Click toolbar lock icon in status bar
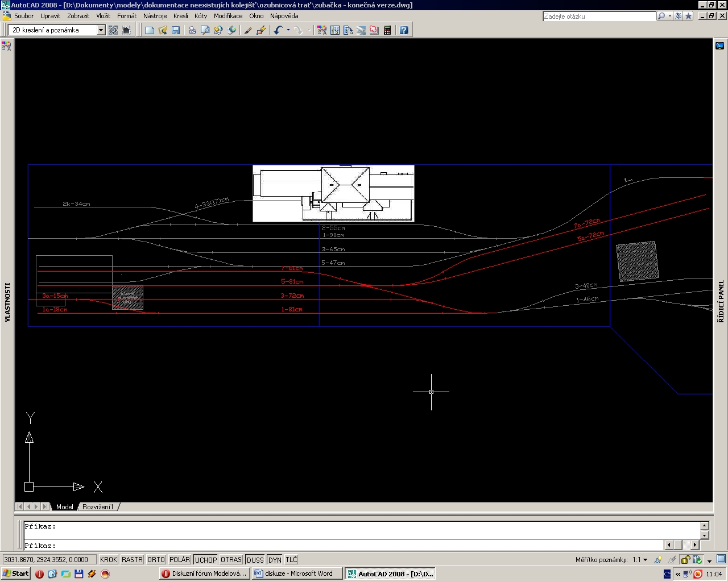The width and height of the screenshot is (728, 582). 685,560
